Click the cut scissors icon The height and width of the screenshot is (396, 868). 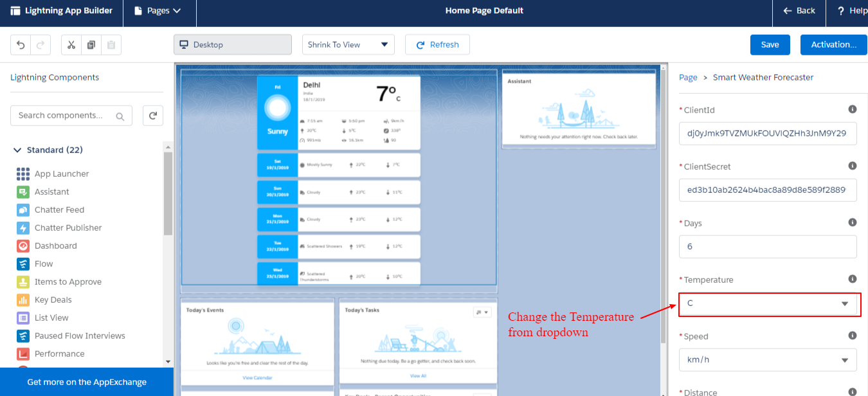71,45
